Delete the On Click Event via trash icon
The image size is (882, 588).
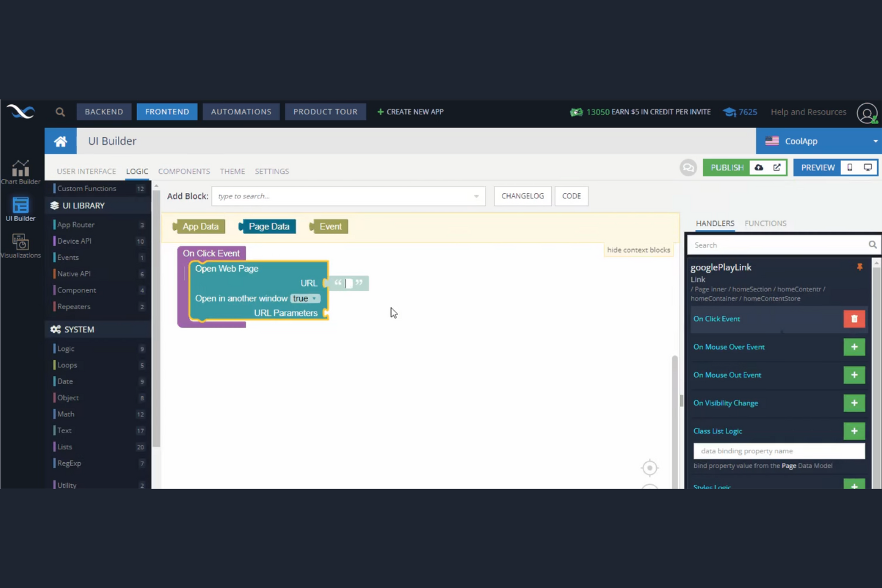854,319
